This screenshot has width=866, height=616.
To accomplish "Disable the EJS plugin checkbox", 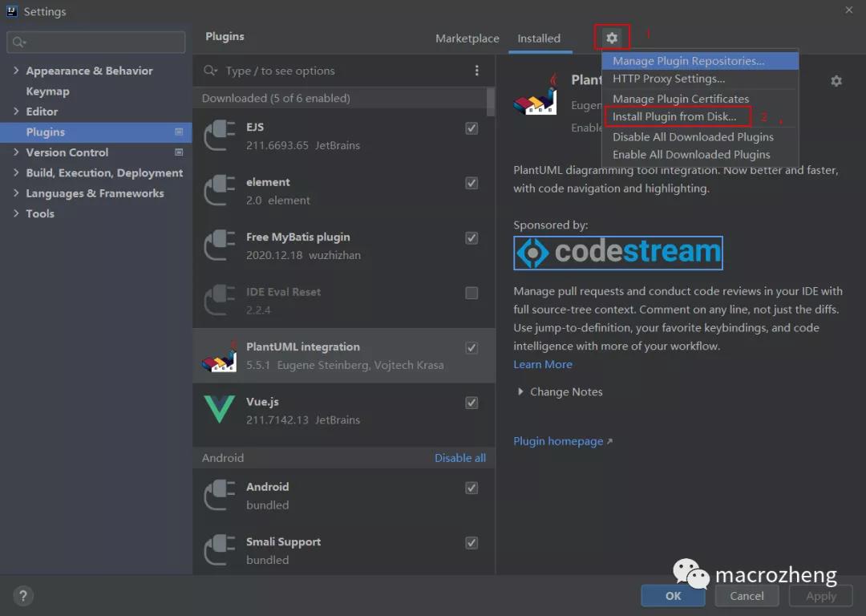I will [x=471, y=128].
